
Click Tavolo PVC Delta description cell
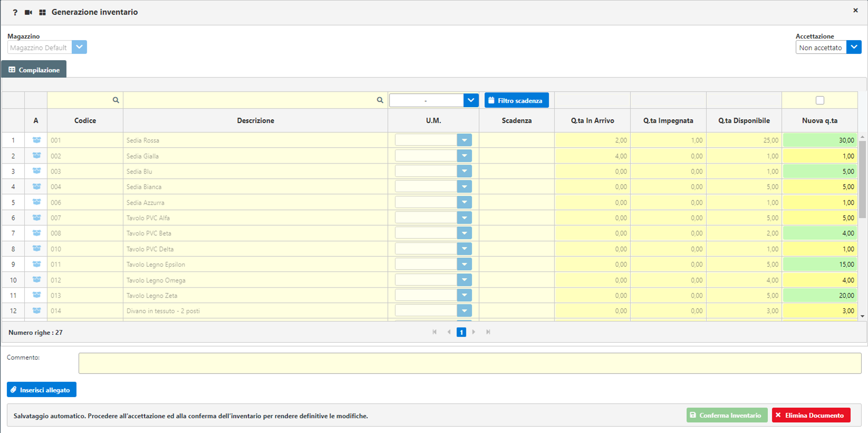click(256, 248)
